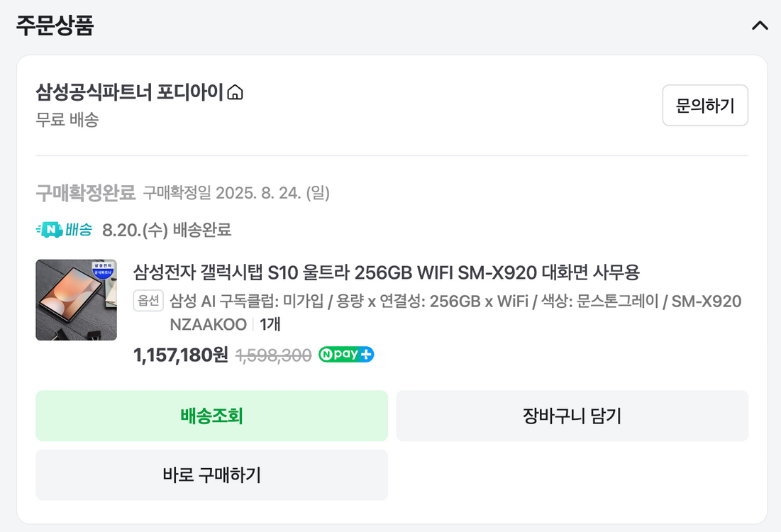This screenshot has height=532, width=781.
Task: Click 배송조회 to track the shipment
Action: (211, 416)
